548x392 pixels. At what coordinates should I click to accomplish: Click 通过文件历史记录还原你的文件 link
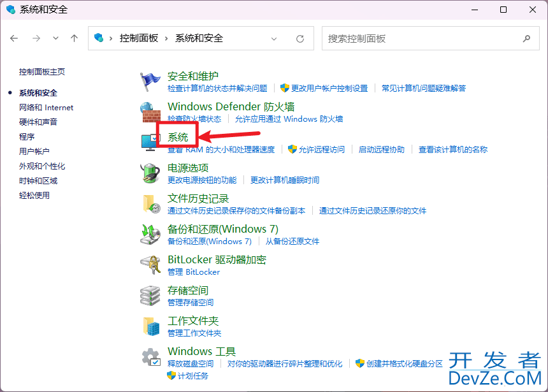point(373,210)
